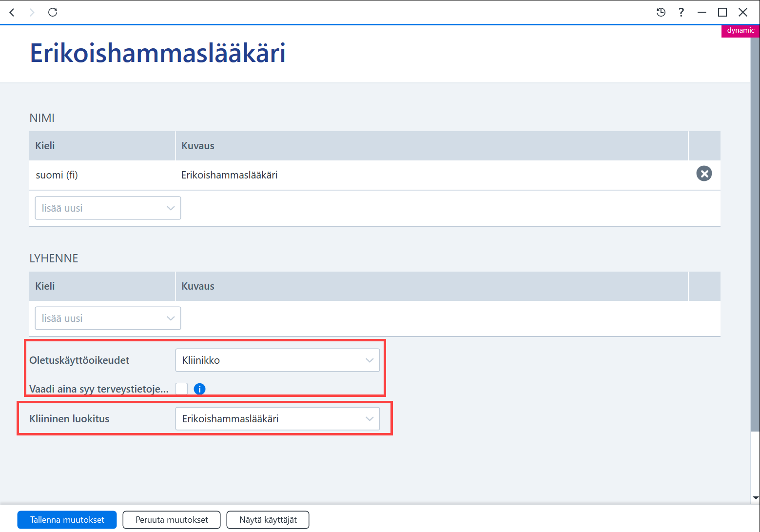
Task: Show info about requiring reason for health data
Action: coord(199,389)
